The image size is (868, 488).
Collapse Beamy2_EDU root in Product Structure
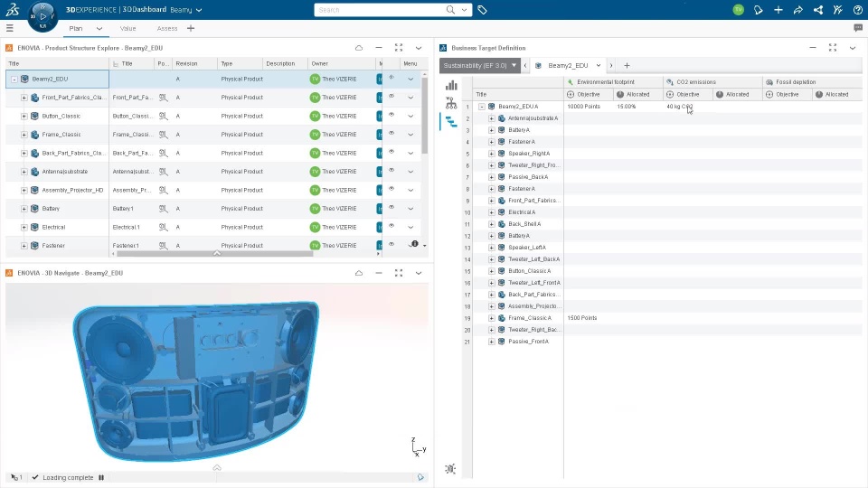(x=14, y=80)
